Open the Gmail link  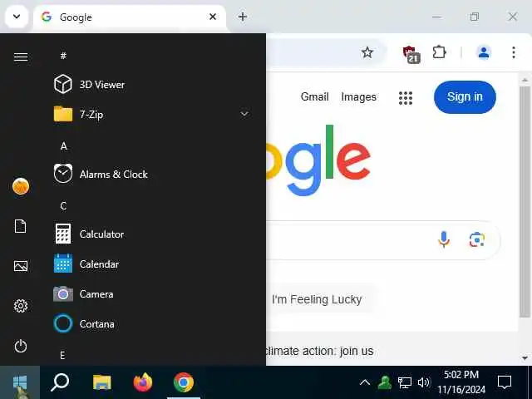click(x=314, y=96)
